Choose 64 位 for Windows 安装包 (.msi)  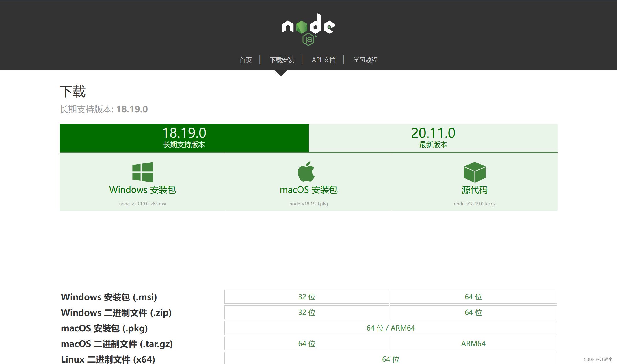tap(473, 297)
